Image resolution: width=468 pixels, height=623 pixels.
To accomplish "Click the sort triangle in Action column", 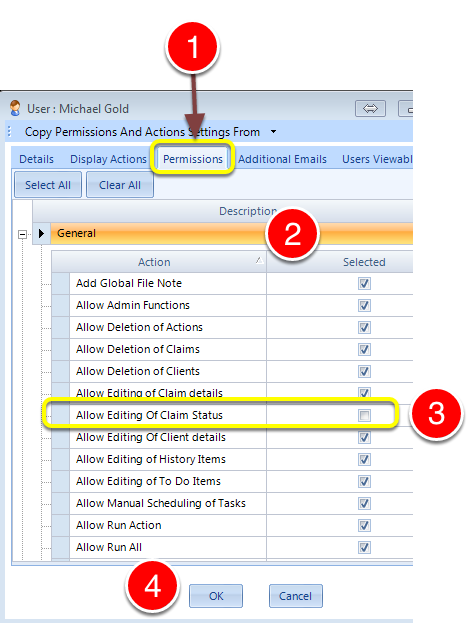I will coord(259,261).
